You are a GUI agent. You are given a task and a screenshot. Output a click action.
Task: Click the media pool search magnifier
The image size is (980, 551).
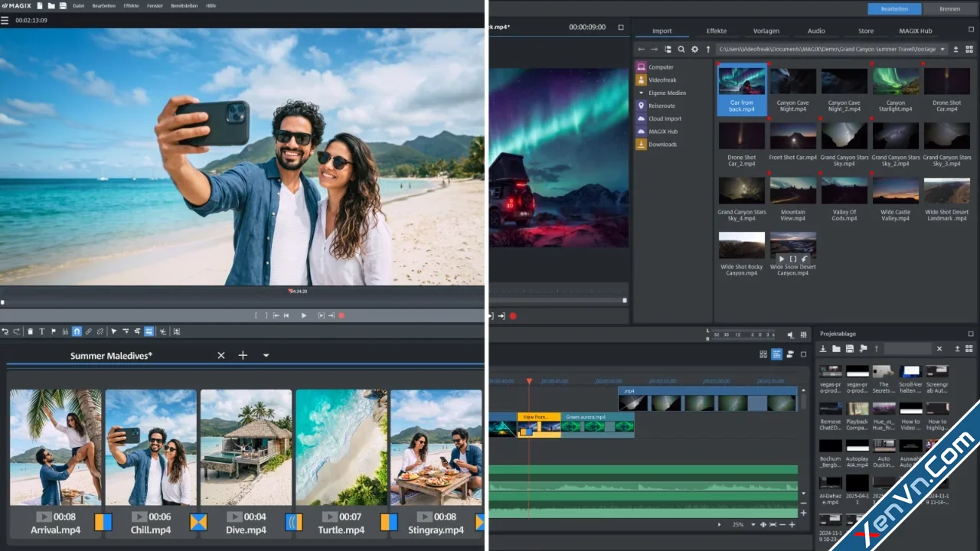[681, 49]
